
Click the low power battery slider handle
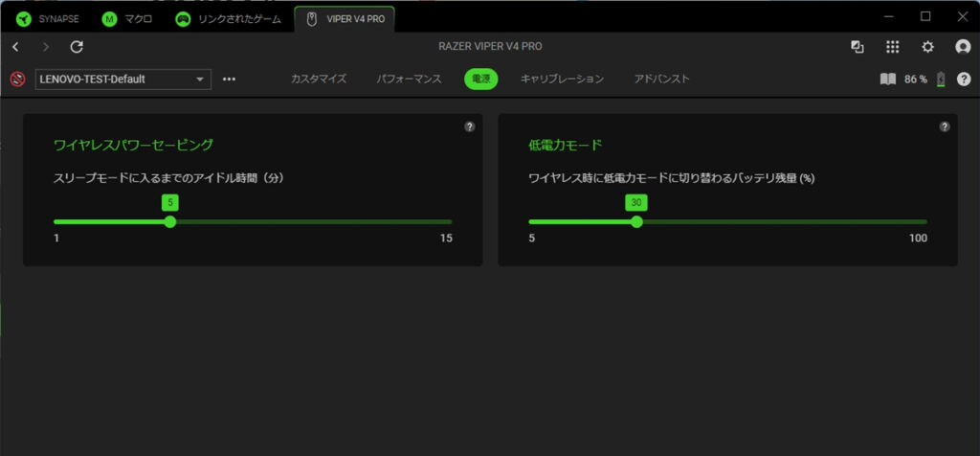[636, 221]
